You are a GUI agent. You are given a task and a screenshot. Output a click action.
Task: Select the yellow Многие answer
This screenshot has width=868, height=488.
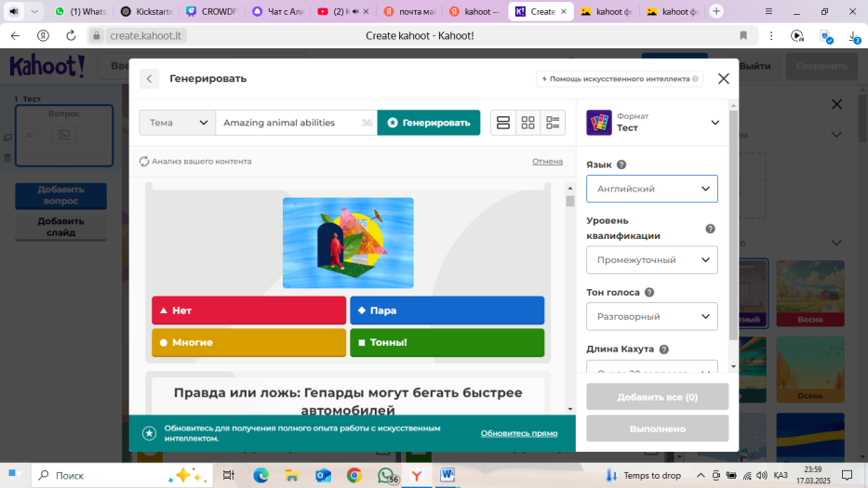point(248,342)
